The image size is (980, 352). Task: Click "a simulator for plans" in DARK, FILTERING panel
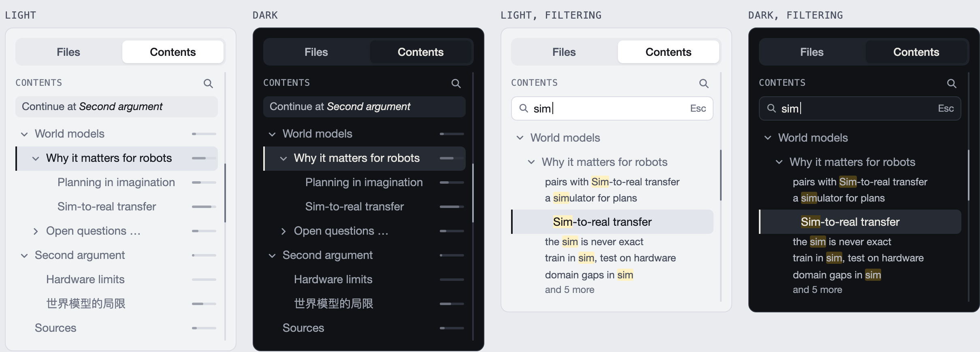click(839, 198)
